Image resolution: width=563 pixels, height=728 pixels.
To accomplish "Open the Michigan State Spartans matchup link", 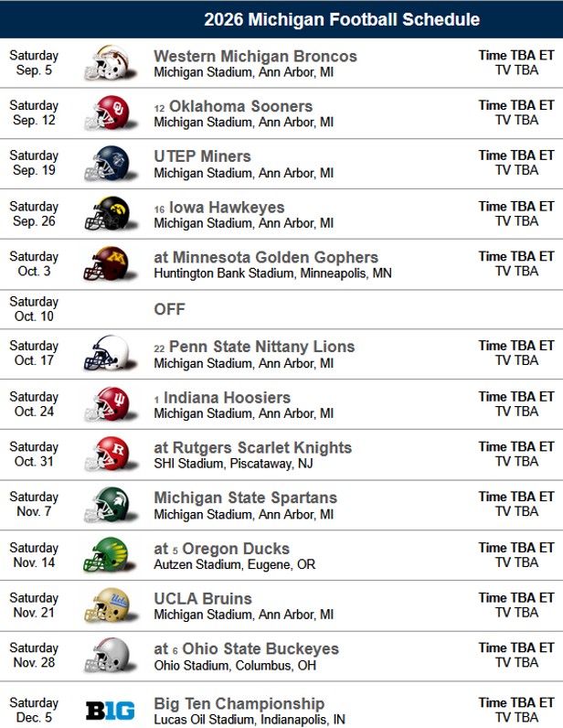I will (245, 498).
